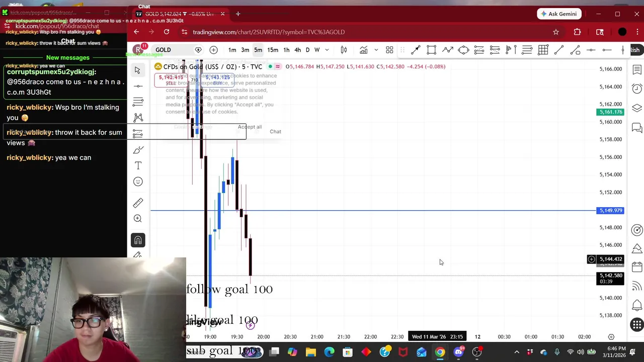Select the ellipse favorite tool
The height and width of the screenshot is (362, 644).
click(x=463, y=50)
